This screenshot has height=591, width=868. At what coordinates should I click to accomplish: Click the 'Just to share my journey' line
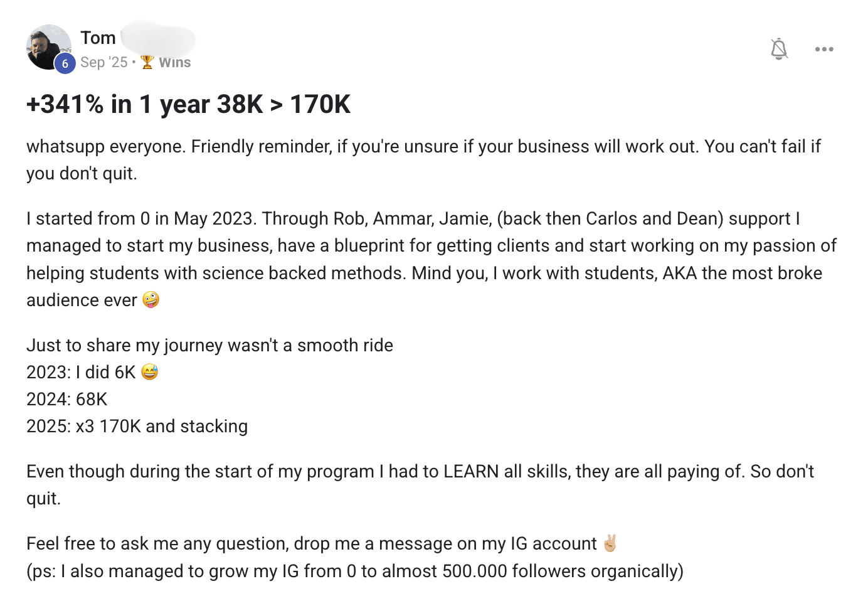[x=209, y=345]
